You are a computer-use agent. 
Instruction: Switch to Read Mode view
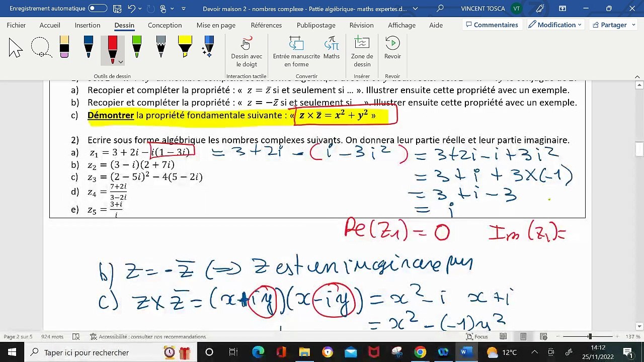[x=503, y=337]
